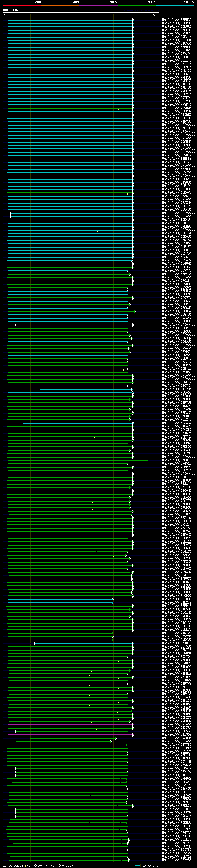Select hit label UniRef100_A2IAA3

177,396
